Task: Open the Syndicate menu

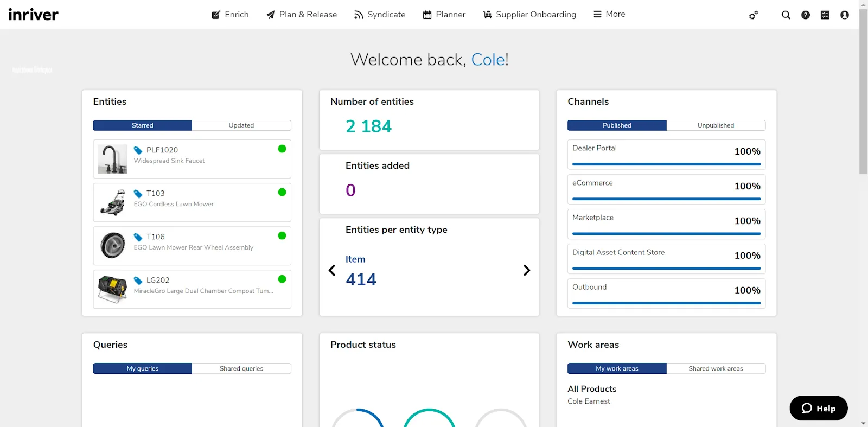Action: click(380, 15)
